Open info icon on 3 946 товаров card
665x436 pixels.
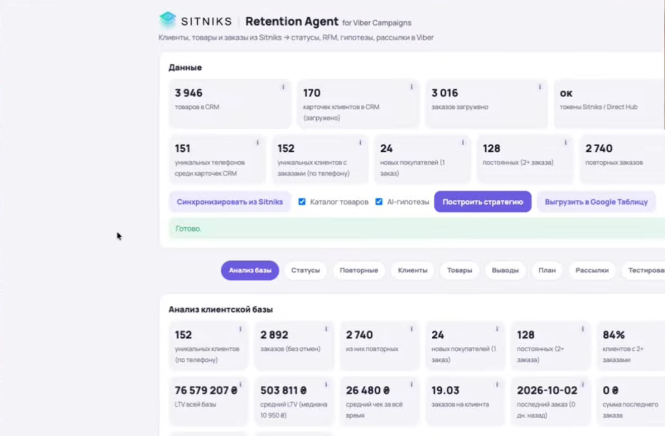click(x=283, y=87)
